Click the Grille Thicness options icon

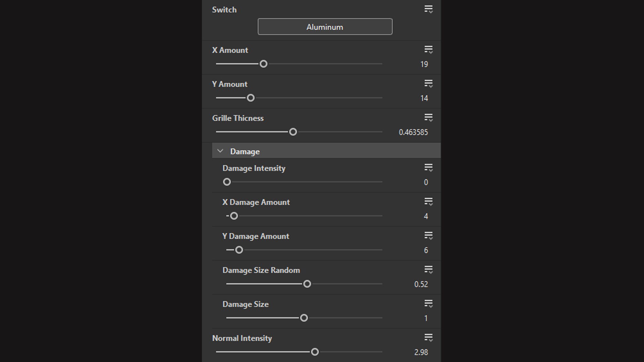click(428, 118)
